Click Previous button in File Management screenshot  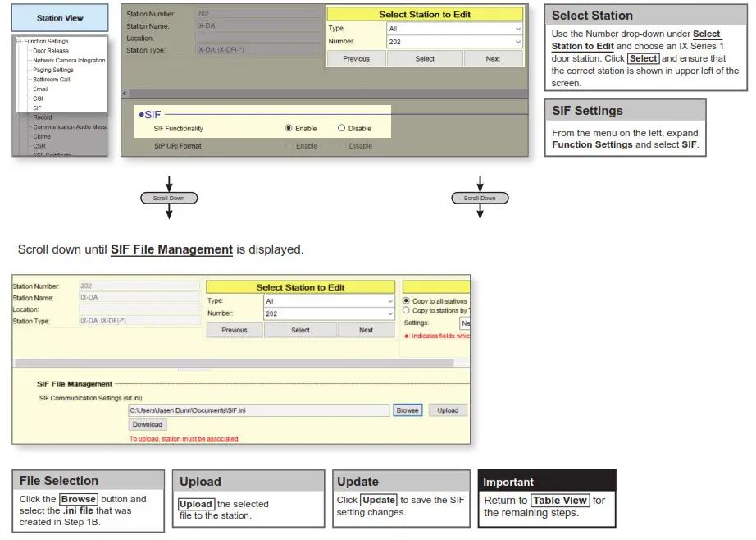coord(235,330)
